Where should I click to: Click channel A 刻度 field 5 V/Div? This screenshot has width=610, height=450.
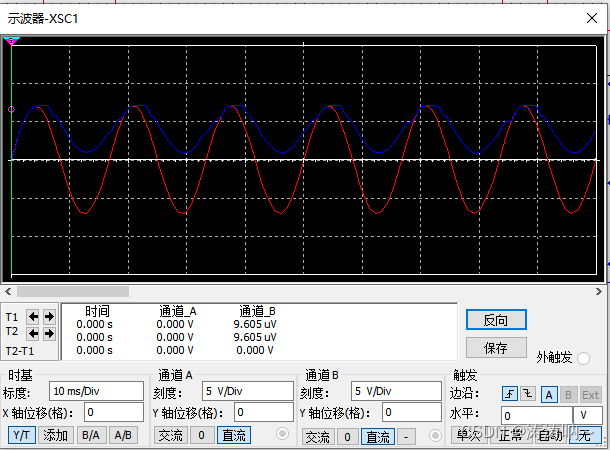248,391
